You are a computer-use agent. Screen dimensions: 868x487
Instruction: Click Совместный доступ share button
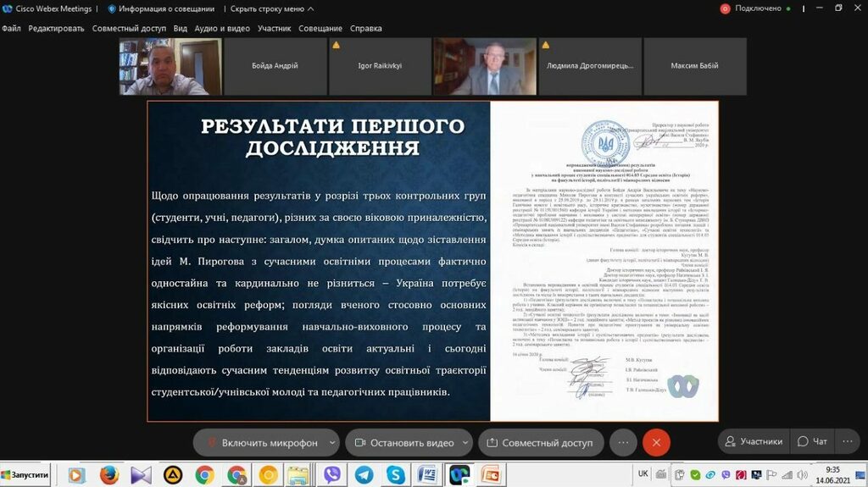(x=541, y=442)
